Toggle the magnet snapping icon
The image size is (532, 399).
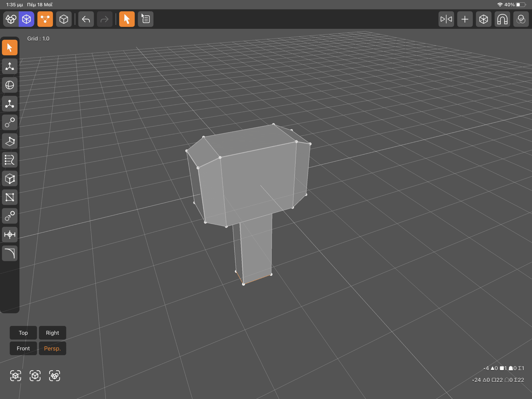click(x=502, y=19)
